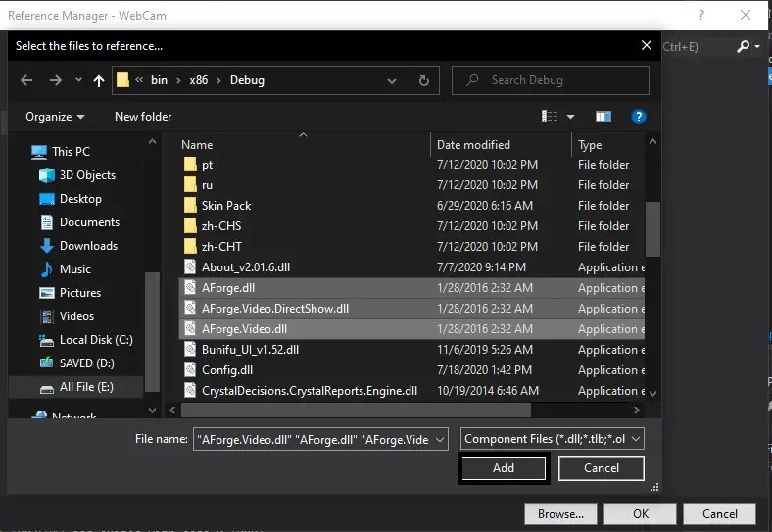Open the Organize menu

pyautogui.click(x=55, y=117)
